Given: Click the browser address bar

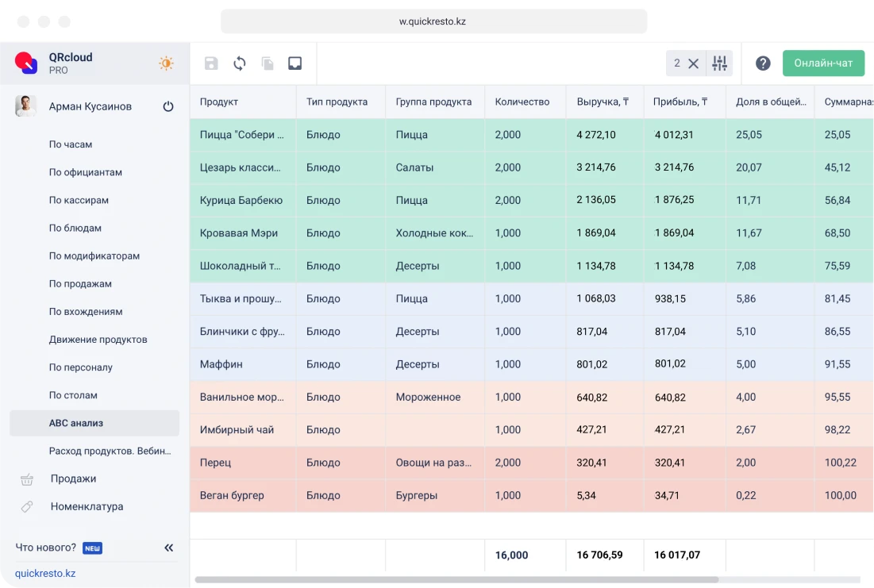Looking at the screenshot, I should (x=433, y=21).
